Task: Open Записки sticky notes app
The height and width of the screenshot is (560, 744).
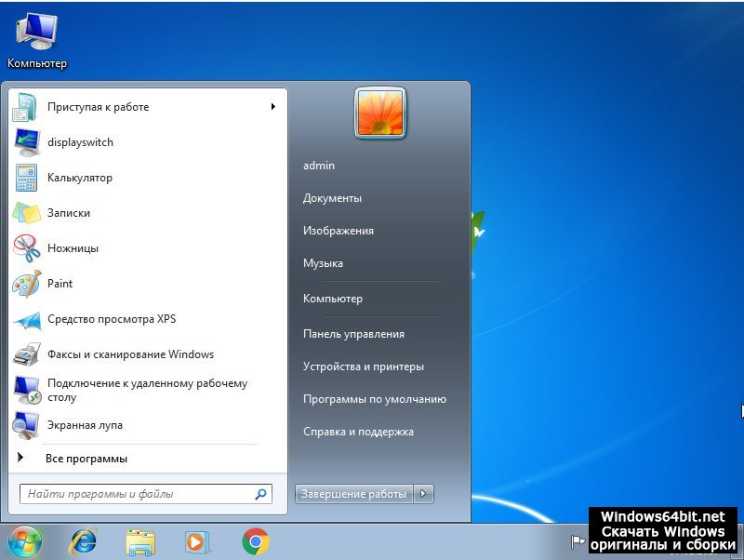Action: [69, 213]
